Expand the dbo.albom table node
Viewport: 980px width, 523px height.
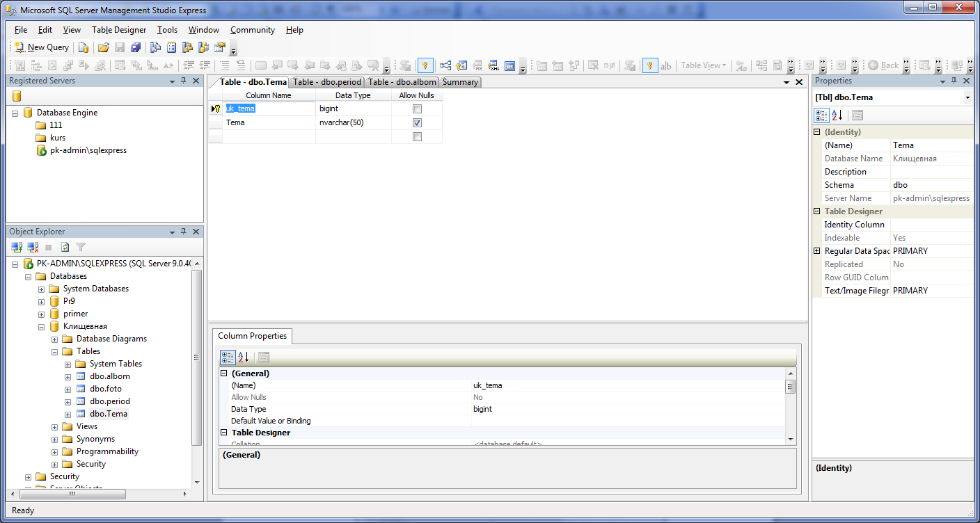coord(68,376)
